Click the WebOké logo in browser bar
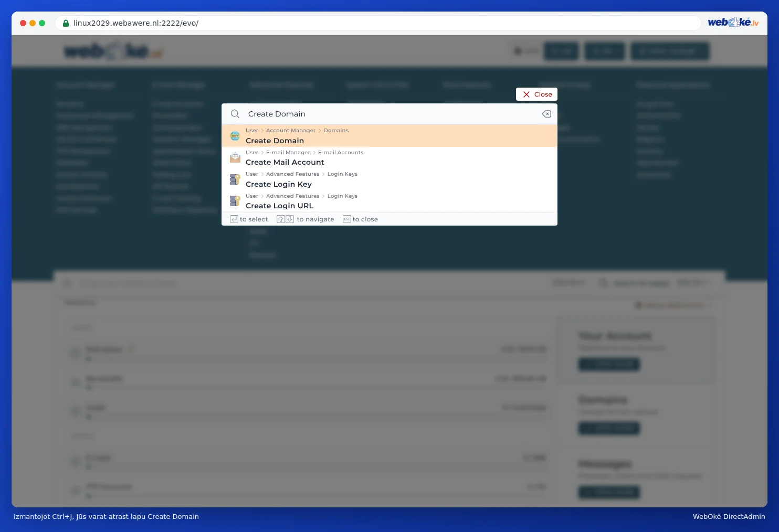Screen dimensions: 779x532 733,23
